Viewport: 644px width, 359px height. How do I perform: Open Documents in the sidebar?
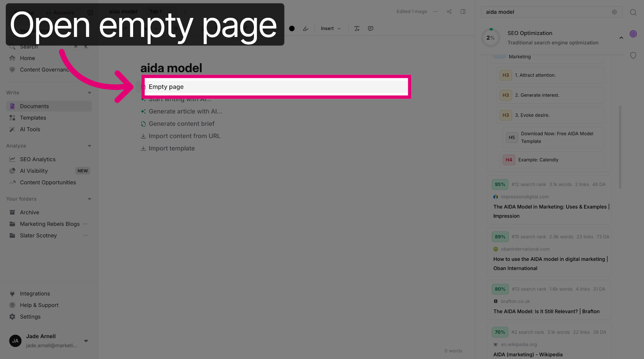(49, 106)
